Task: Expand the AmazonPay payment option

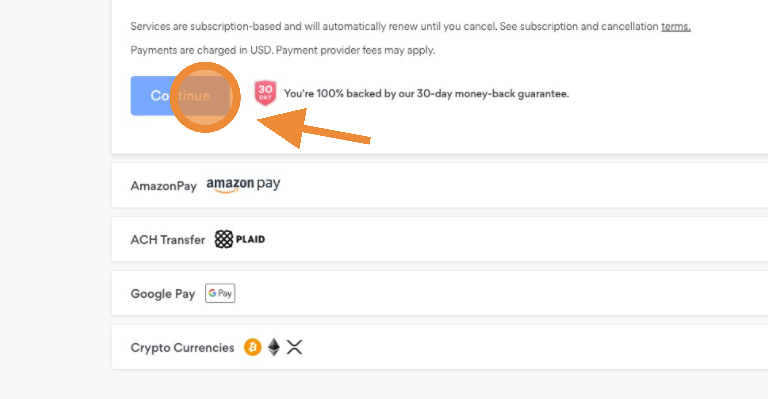Action: coord(440,186)
